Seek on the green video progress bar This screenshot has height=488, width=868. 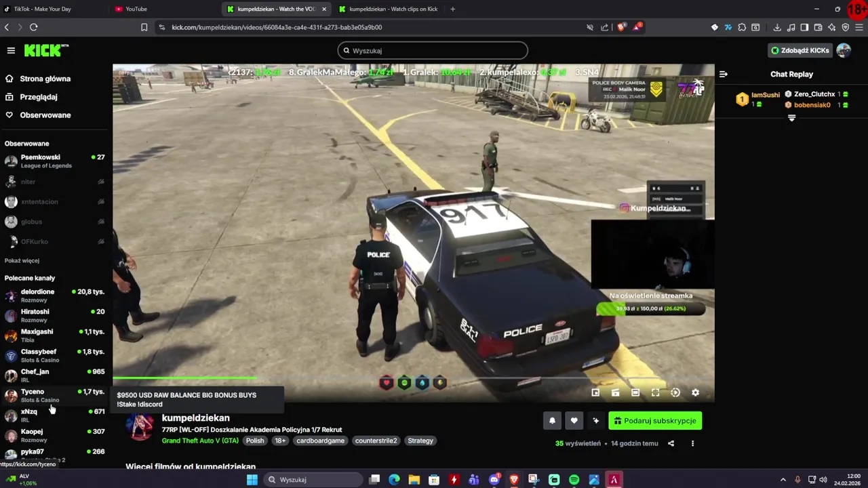414,378
